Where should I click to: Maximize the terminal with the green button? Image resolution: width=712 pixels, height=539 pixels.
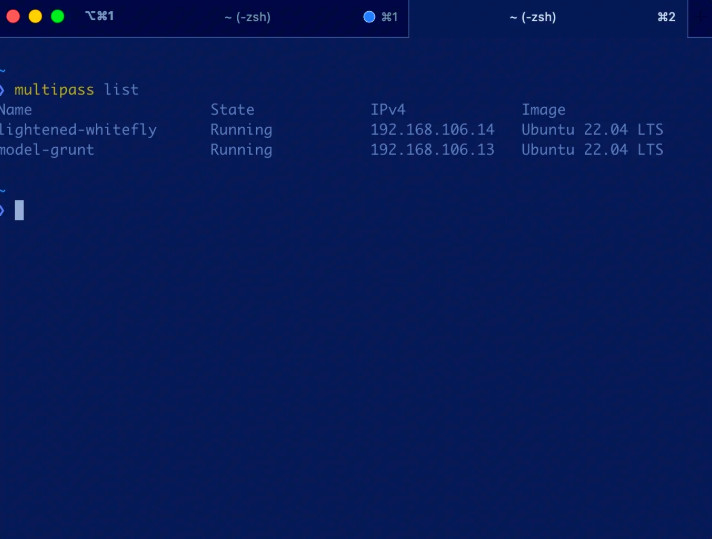tap(58, 17)
